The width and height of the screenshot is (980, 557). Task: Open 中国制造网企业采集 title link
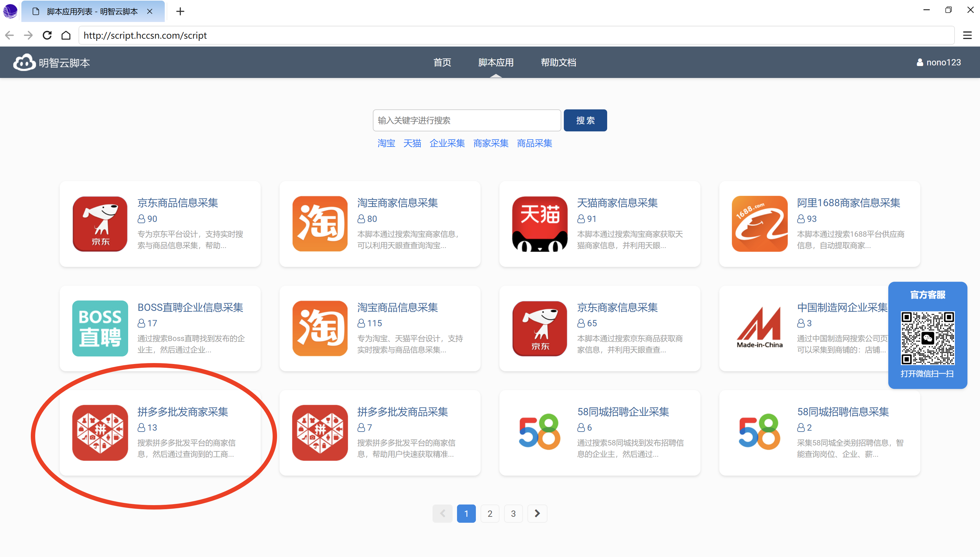tap(842, 307)
